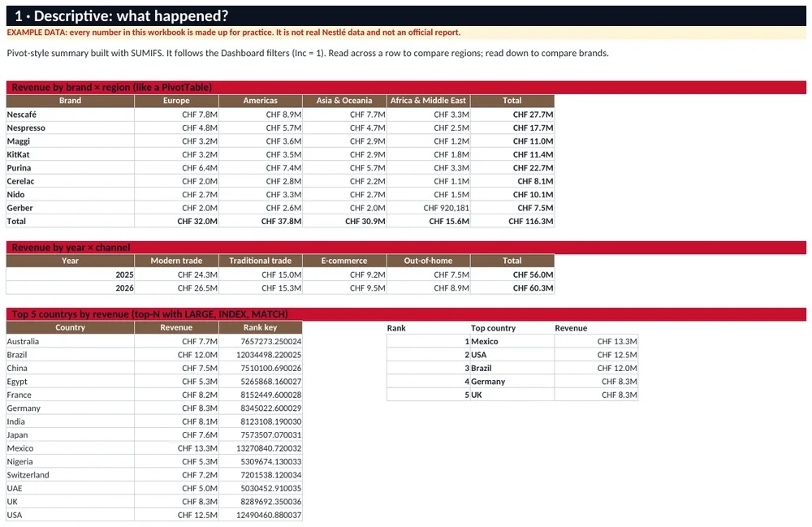Click 2026 Modern trade cell 'CHF 26.5M'
The image size is (812, 527).
[x=176, y=288]
